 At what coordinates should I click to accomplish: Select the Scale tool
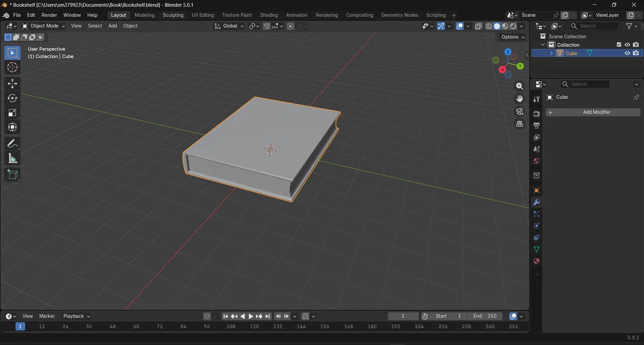[12, 113]
